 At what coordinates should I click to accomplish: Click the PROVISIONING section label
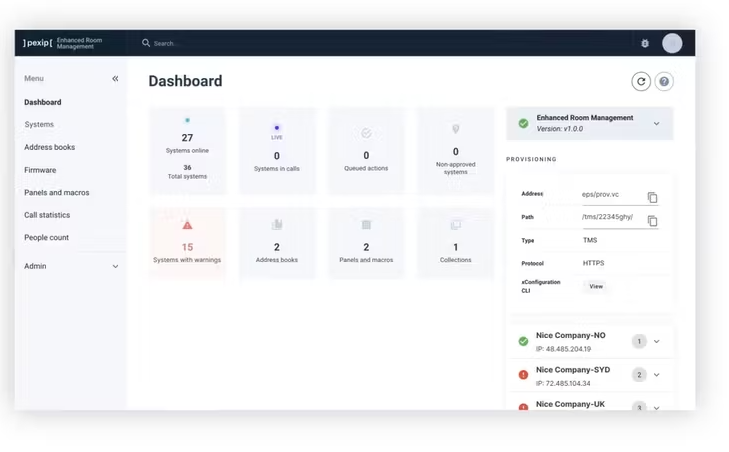point(531,160)
